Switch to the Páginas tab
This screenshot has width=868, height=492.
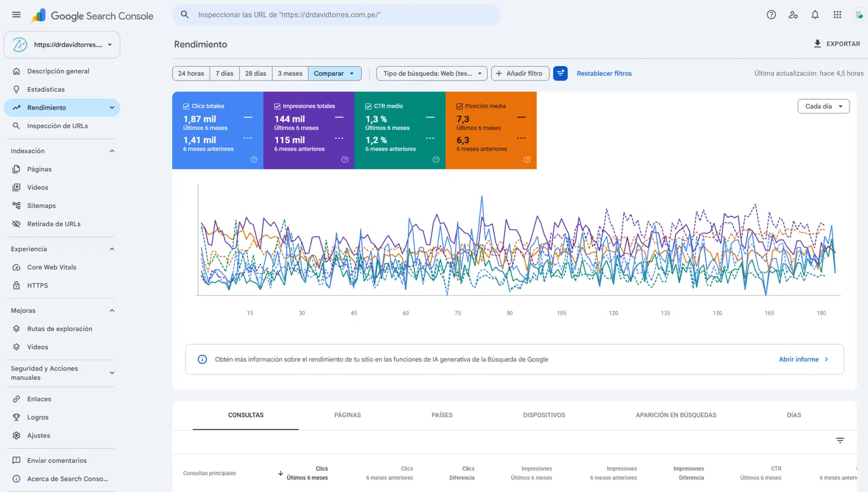(348, 415)
